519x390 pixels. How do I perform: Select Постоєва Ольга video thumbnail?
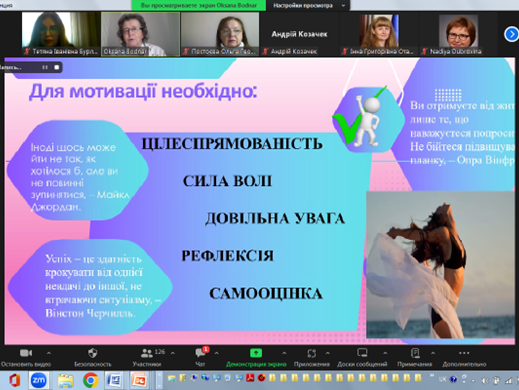pos(220,34)
